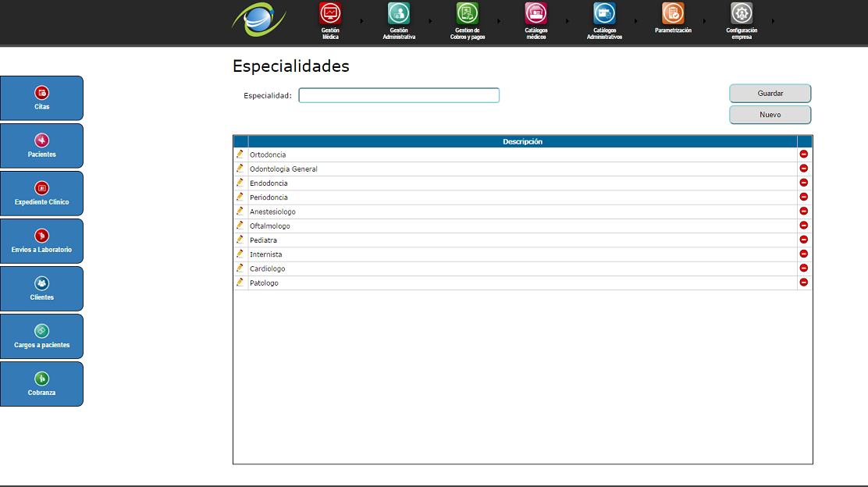Viewport: 868px width, 487px height.
Task: Sort by the Descripción column header
Action: tap(522, 141)
